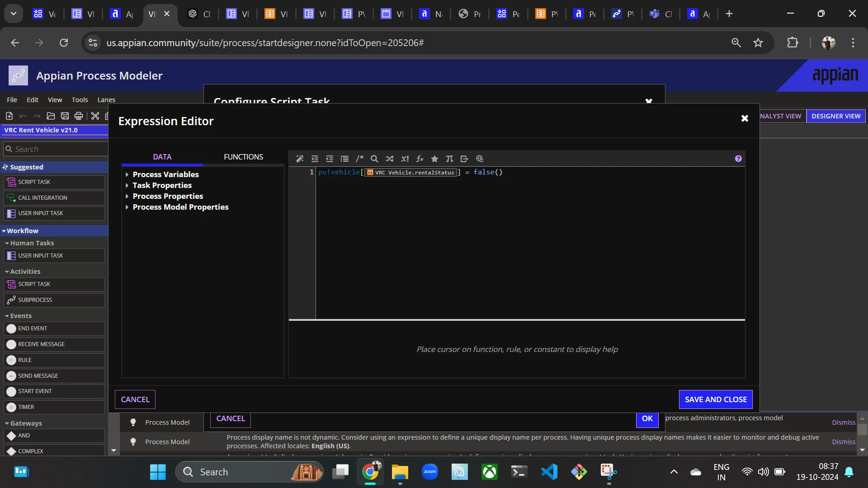868x488 pixels.
Task: Open search in the expression editor toolbar
Action: 374,159
